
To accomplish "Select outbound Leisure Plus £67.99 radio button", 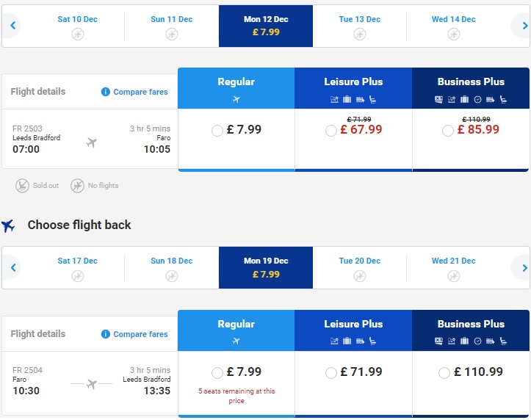I will [330, 130].
